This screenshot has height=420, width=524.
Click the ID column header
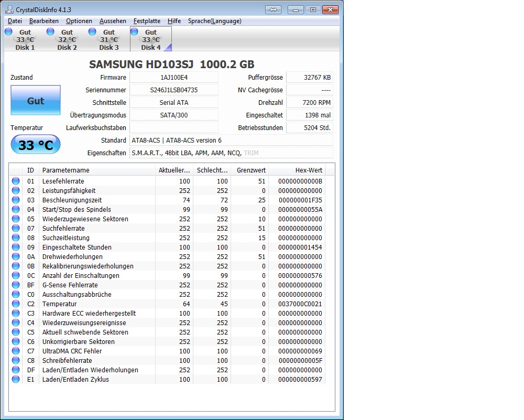click(31, 170)
